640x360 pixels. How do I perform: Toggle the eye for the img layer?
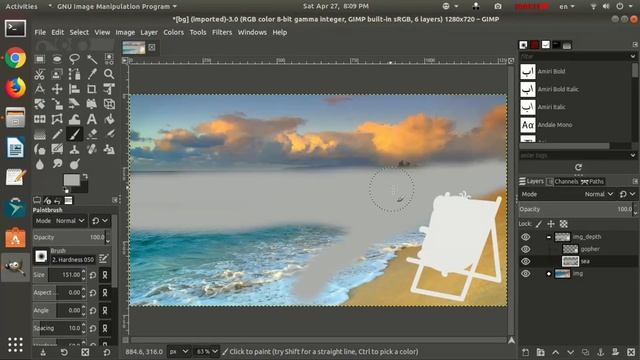point(526,273)
